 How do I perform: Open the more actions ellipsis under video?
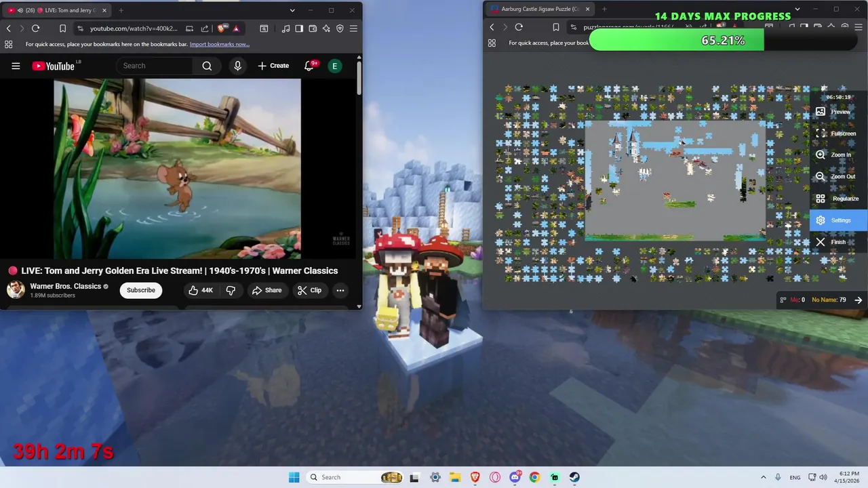(340, 290)
